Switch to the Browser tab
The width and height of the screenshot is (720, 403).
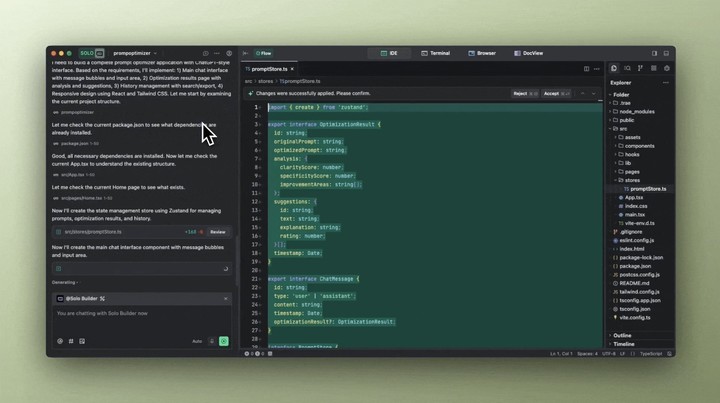(482, 53)
